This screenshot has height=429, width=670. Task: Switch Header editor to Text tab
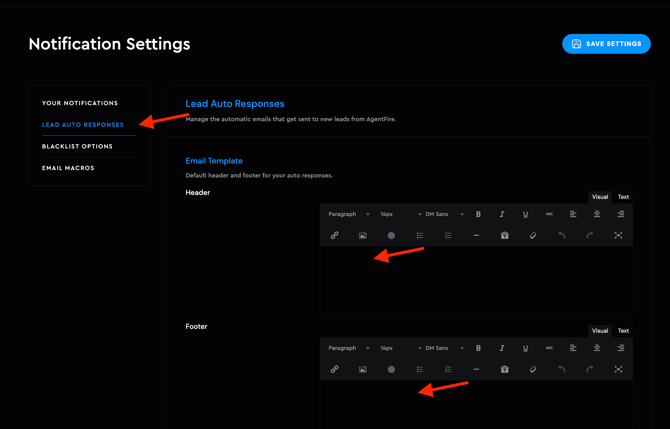click(623, 197)
